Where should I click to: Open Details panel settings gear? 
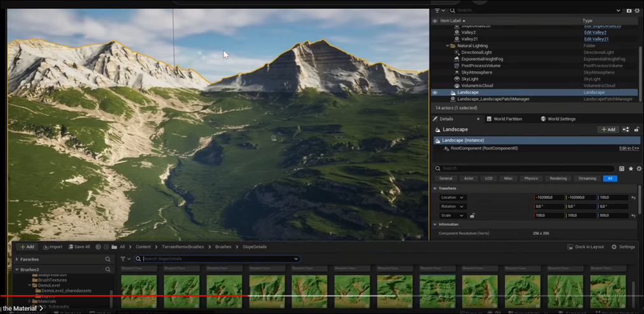coord(639,169)
